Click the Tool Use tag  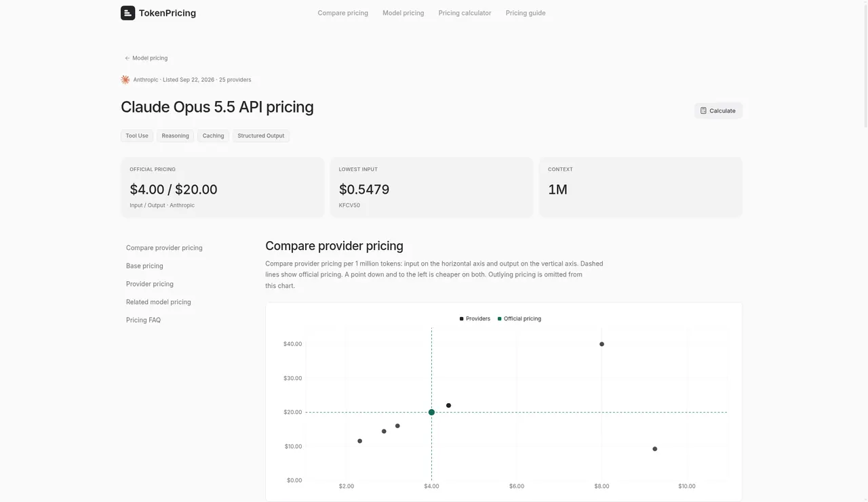(137, 136)
